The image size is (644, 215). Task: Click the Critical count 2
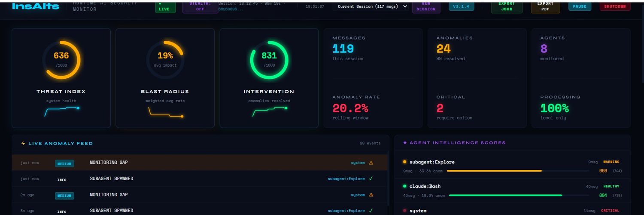click(x=440, y=108)
